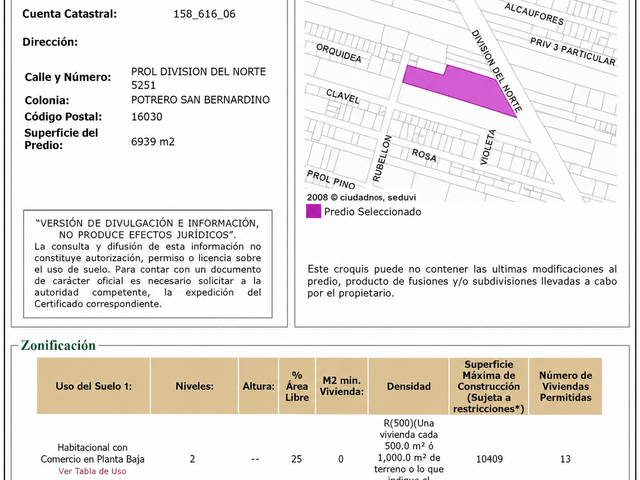Click the DIVISION DEL NORTE street label on the map
The width and height of the screenshot is (640, 480).
coord(497,71)
